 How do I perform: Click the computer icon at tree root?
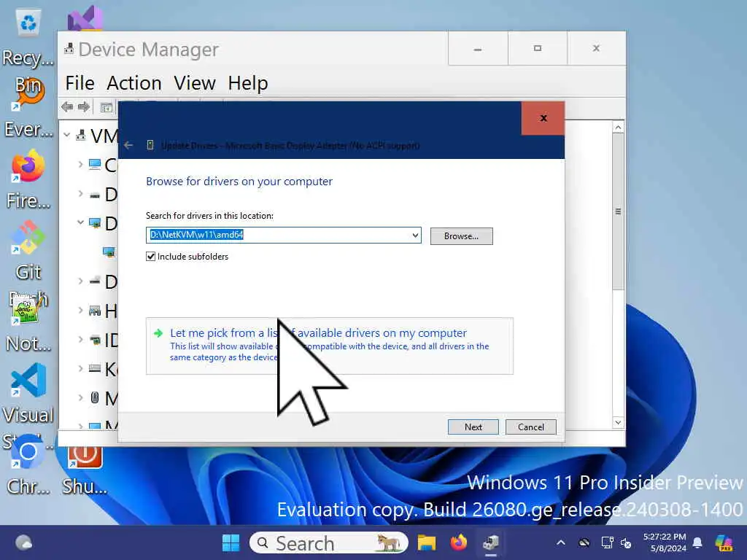(x=81, y=136)
